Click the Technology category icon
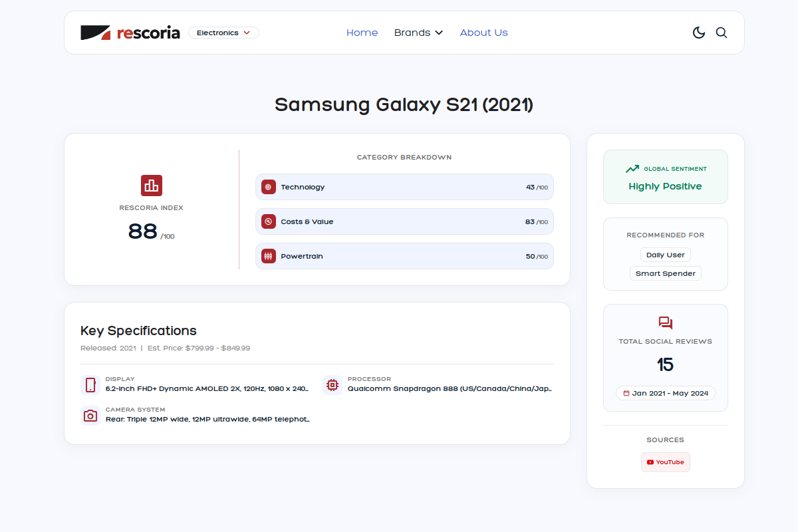 click(x=269, y=187)
